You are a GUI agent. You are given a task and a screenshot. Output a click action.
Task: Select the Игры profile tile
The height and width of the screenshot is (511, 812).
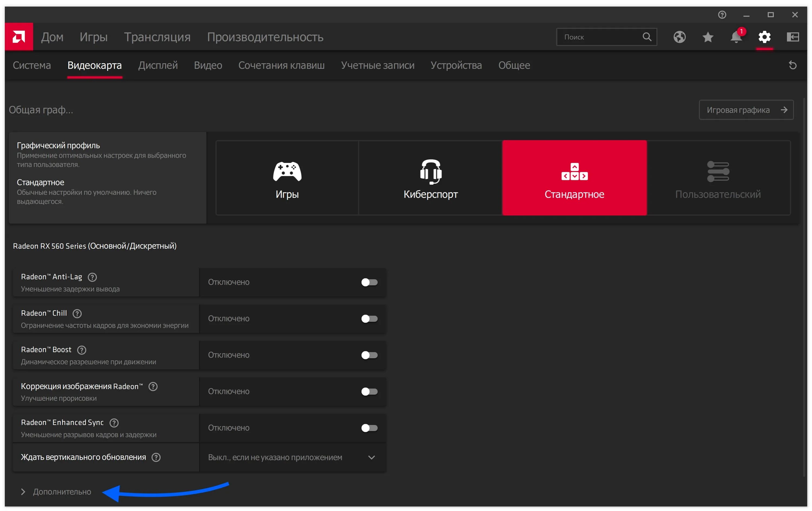(287, 178)
